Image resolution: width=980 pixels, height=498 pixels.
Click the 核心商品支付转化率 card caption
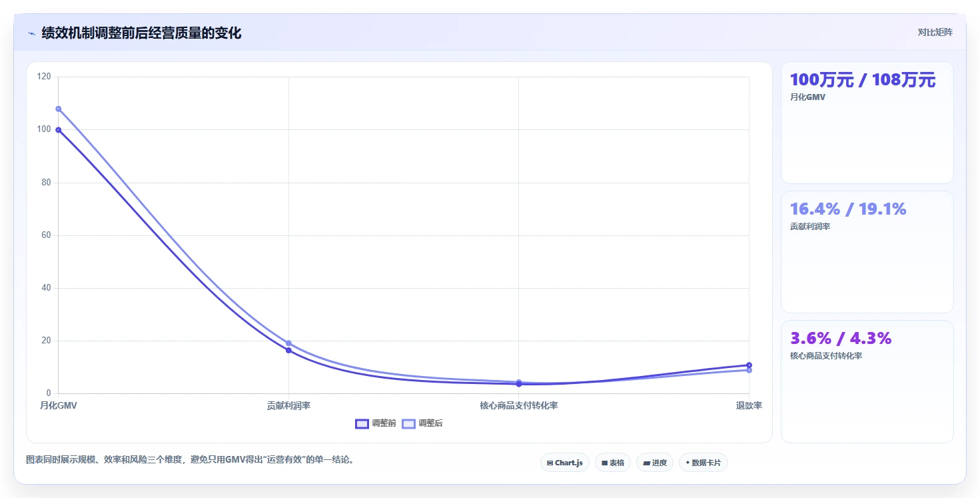(826, 356)
